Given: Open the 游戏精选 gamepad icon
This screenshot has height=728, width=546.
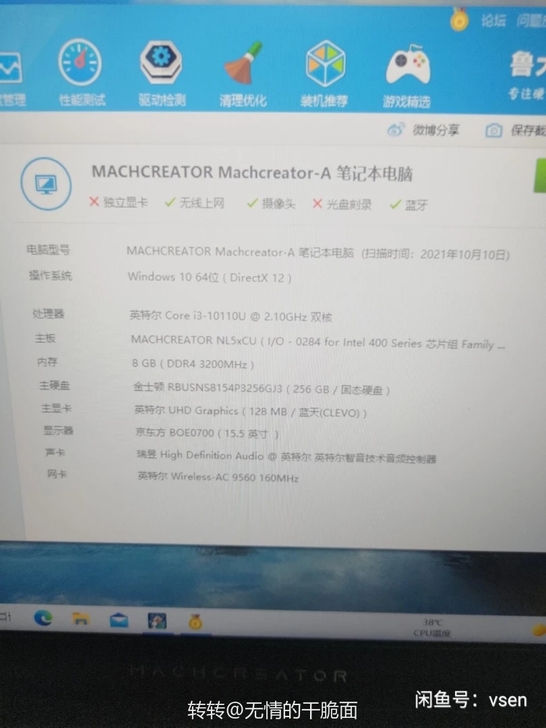Looking at the screenshot, I should click(x=408, y=65).
